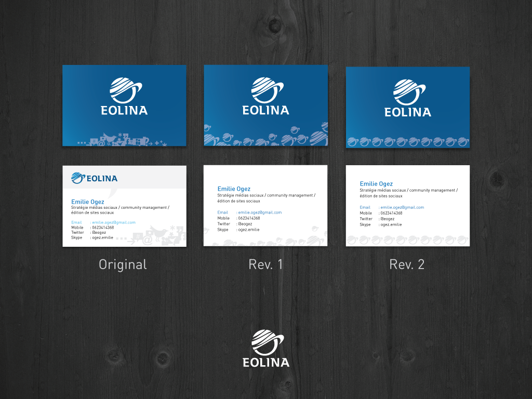Click the EOLINA wordmark on the Rev. 2 front
This screenshot has height=399, width=532.
[407, 111]
